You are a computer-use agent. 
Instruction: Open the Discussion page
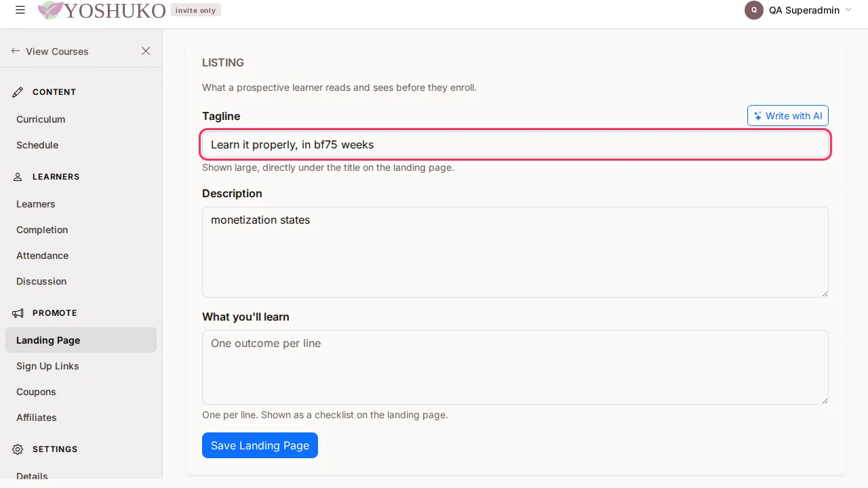click(x=41, y=281)
